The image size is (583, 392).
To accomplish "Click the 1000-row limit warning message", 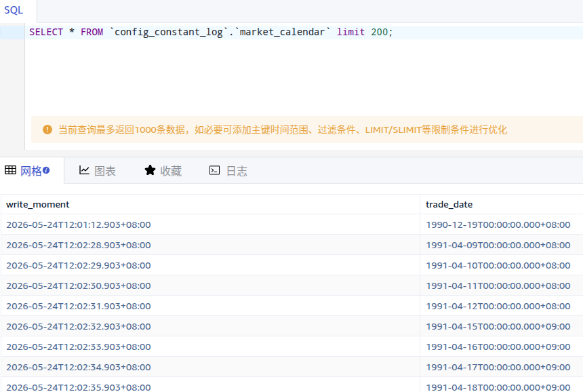I will [283, 130].
